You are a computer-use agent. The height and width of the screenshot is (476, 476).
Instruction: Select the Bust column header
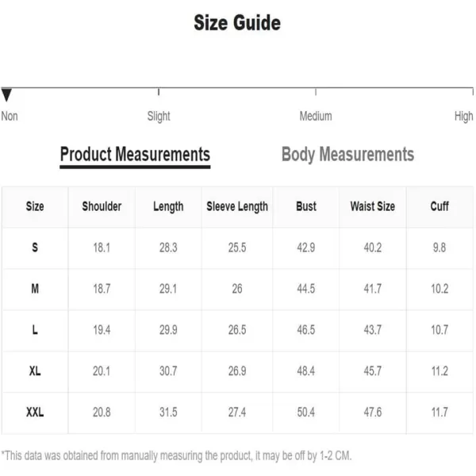click(x=306, y=206)
